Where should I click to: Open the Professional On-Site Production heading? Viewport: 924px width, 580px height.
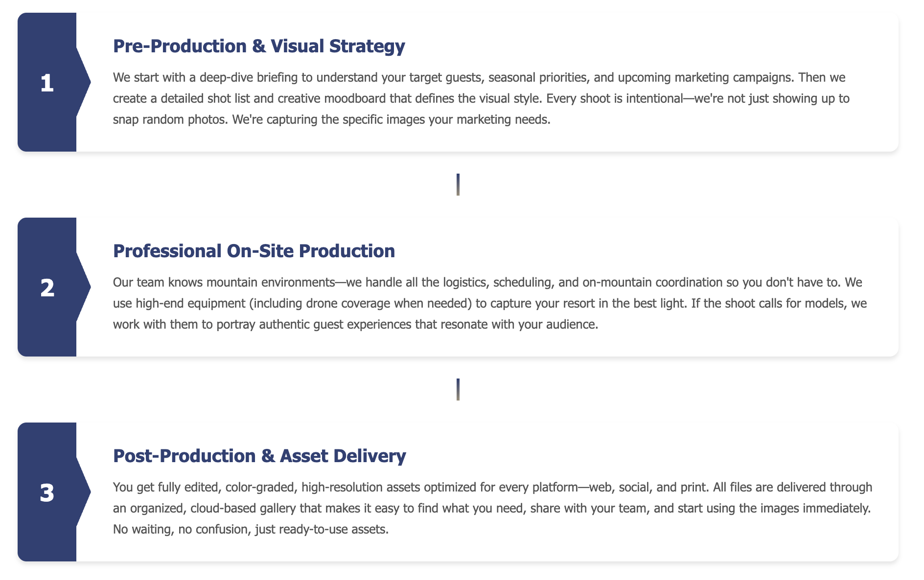(x=254, y=251)
